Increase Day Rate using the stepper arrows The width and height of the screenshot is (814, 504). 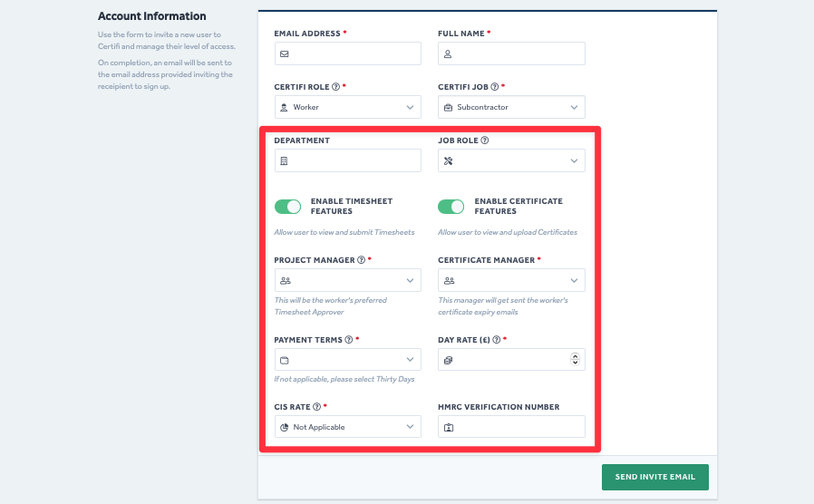(575, 356)
